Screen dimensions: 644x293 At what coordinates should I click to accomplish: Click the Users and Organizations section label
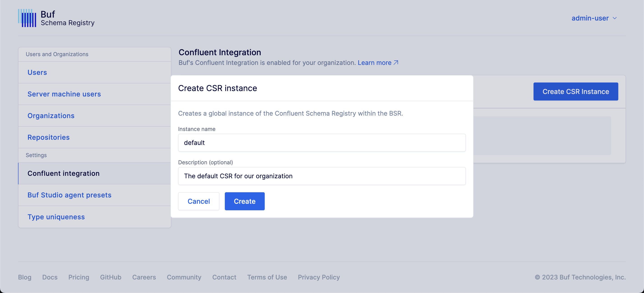(x=57, y=54)
